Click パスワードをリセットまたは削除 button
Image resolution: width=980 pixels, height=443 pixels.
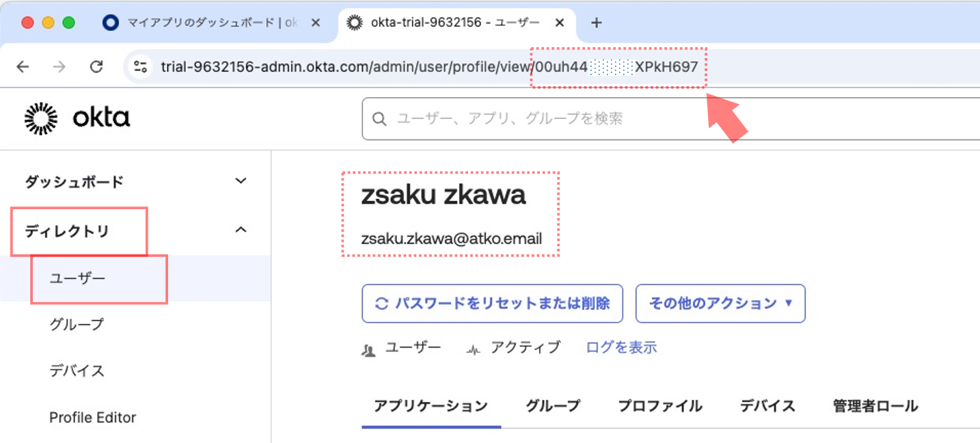coord(492,304)
